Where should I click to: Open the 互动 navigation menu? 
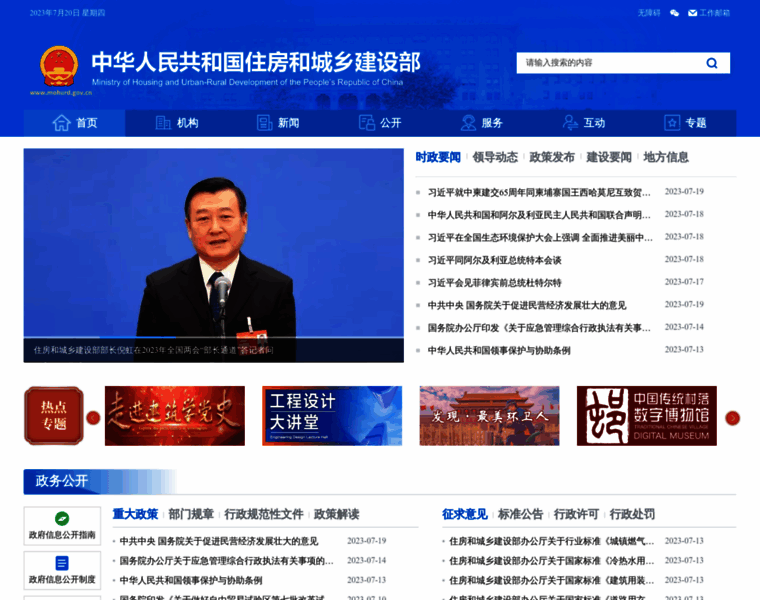tap(583, 123)
